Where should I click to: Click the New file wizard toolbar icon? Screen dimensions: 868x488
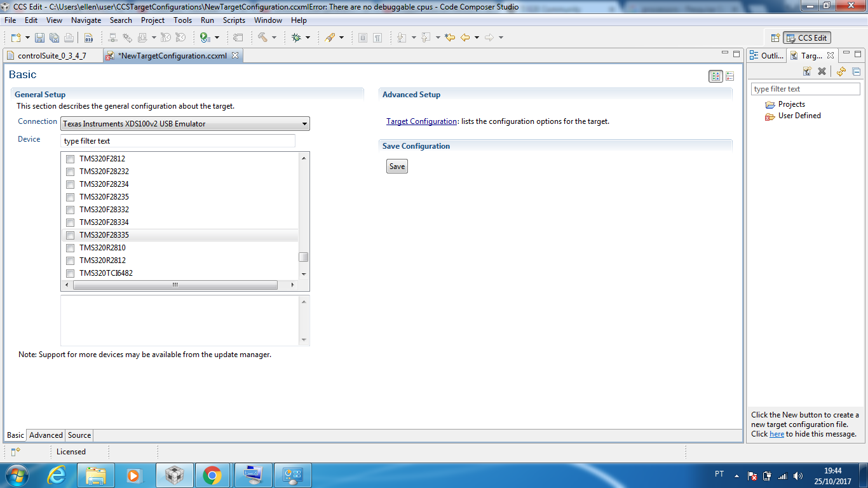click(16, 37)
